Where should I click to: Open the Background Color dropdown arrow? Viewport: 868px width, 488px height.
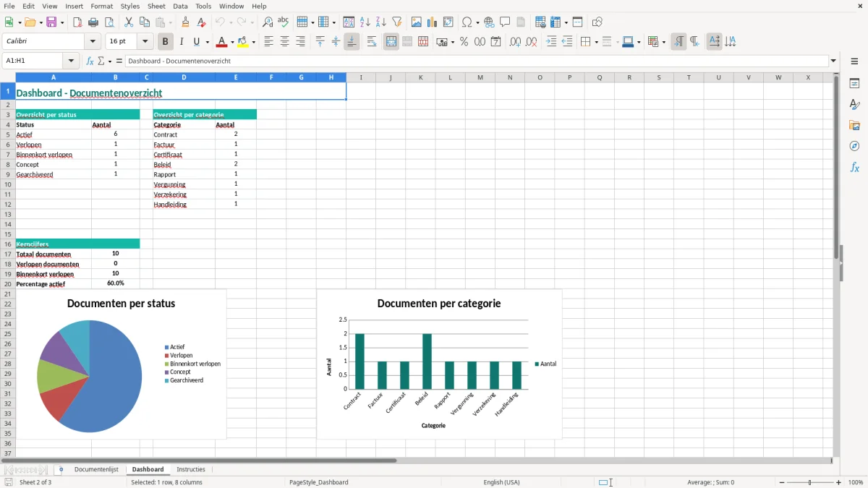pos(254,42)
